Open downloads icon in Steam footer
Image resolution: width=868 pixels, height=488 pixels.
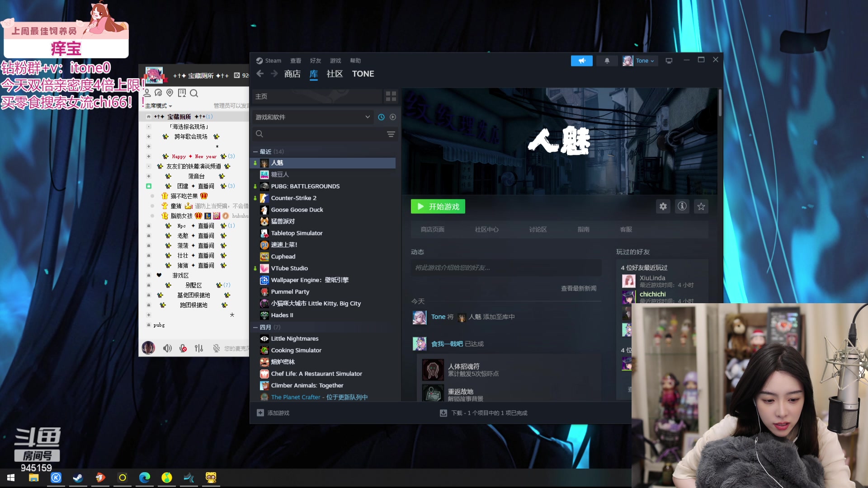[443, 413]
